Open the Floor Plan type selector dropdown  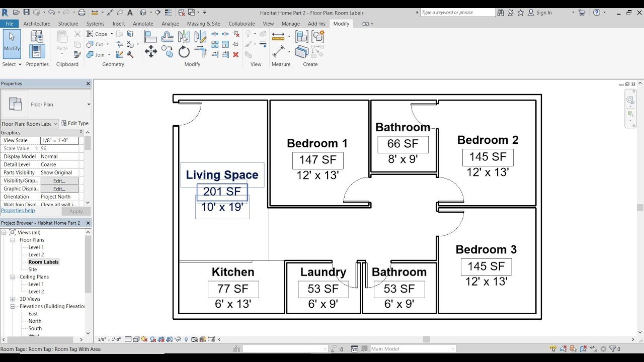tap(89, 105)
